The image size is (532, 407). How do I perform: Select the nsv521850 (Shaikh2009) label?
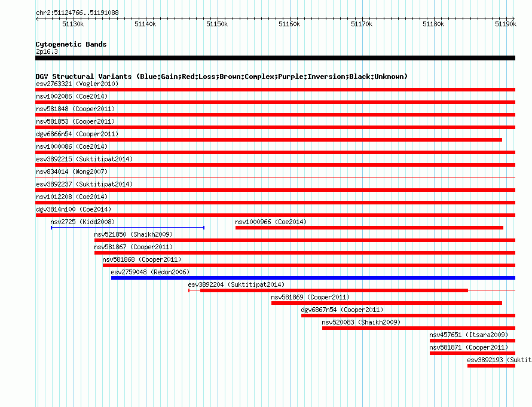(x=133, y=234)
